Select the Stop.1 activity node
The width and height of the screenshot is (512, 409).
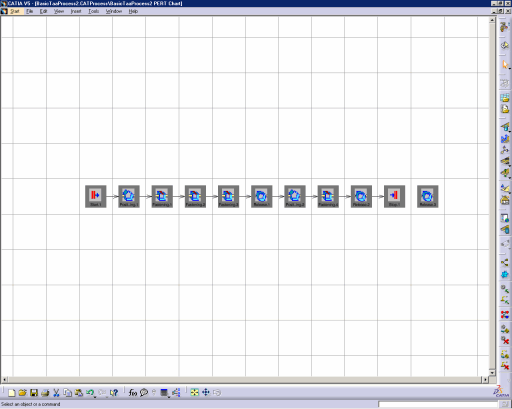coord(394,196)
